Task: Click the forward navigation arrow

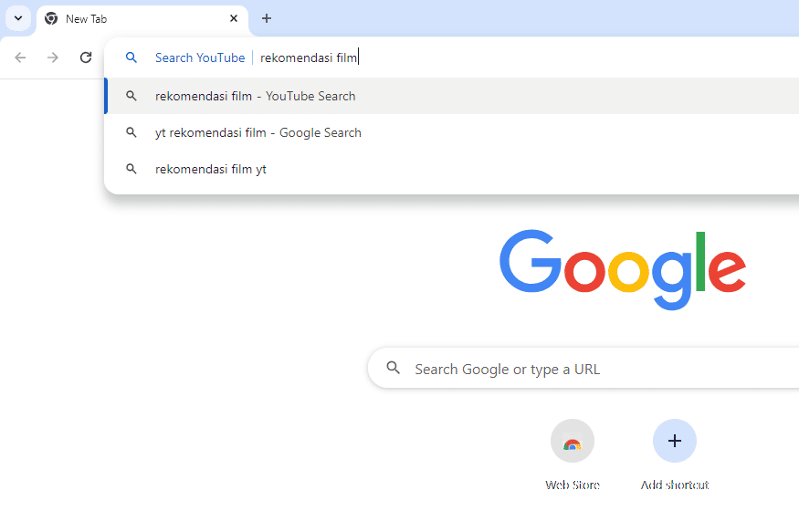Action: click(52, 57)
